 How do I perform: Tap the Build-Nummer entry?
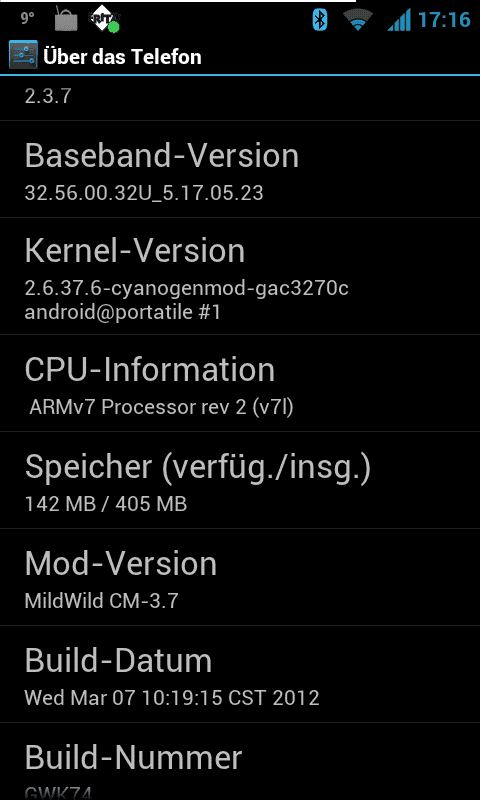point(240,762)
